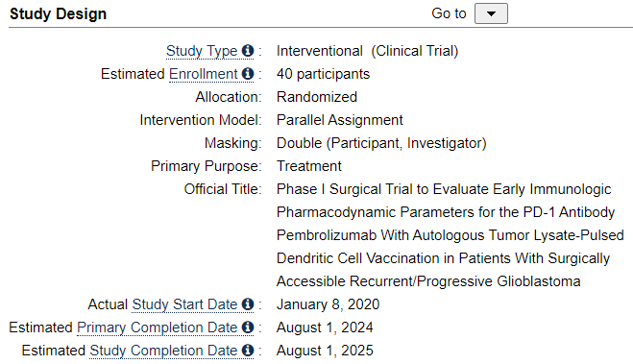Viewport: 633px width, 364px height.
Task: Open the Study Type glossary link
Action: coord(202,51)
